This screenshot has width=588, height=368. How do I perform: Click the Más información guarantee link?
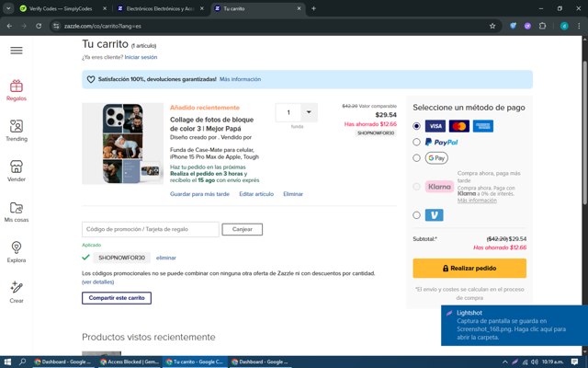click(240, 79)
